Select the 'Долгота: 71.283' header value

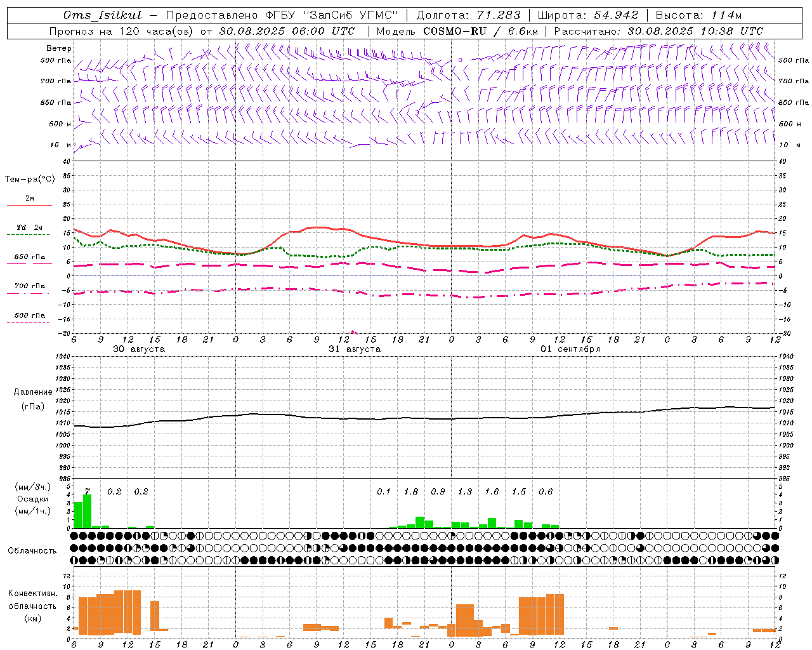pos(468,15)
